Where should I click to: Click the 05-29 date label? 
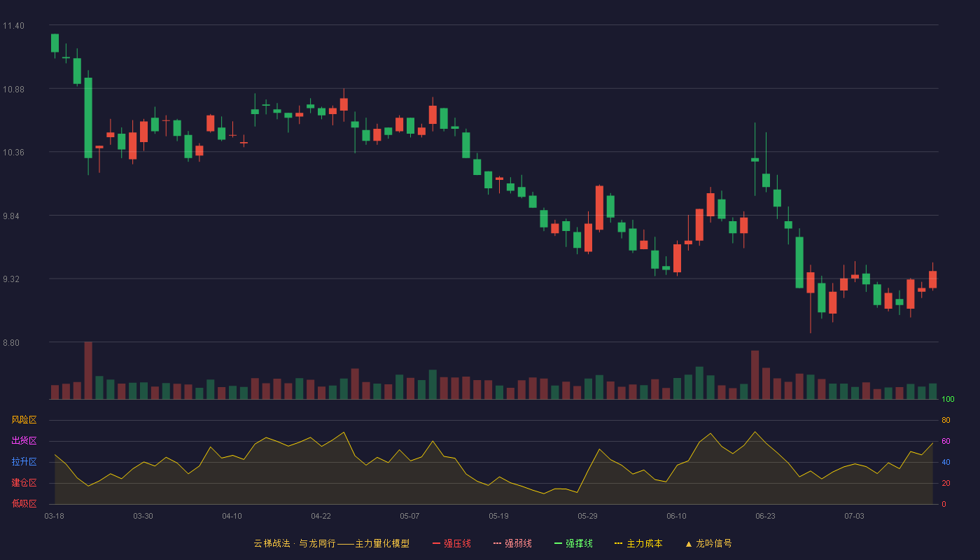587,516
